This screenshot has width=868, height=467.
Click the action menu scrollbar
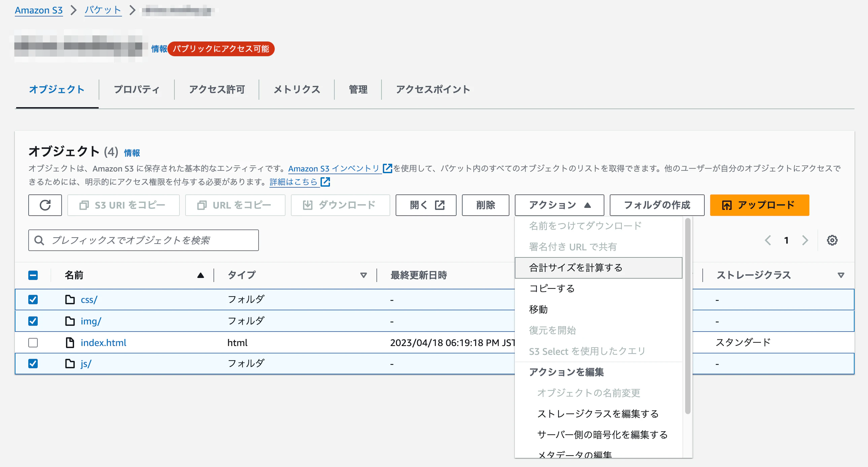[688, 316]
